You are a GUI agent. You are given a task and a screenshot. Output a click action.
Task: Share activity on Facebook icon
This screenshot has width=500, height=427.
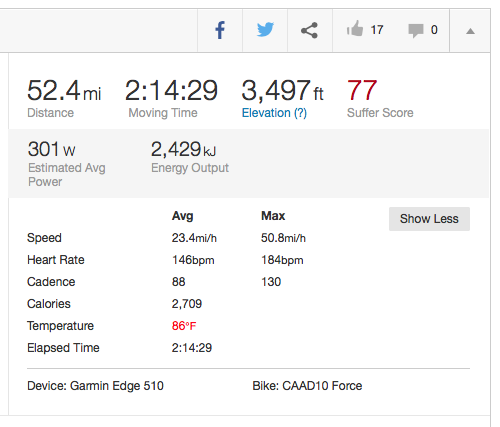pos(220,30)
